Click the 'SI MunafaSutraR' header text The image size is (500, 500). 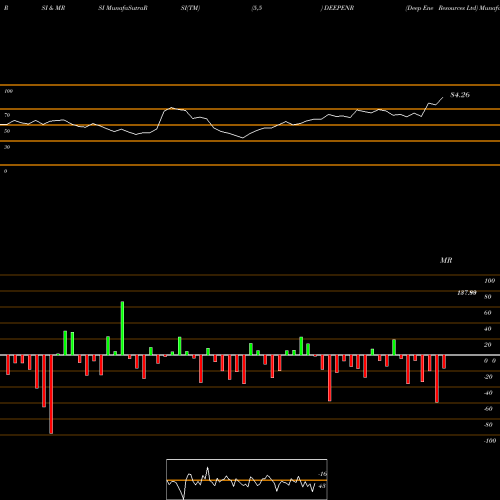click(x=123, y=8)
